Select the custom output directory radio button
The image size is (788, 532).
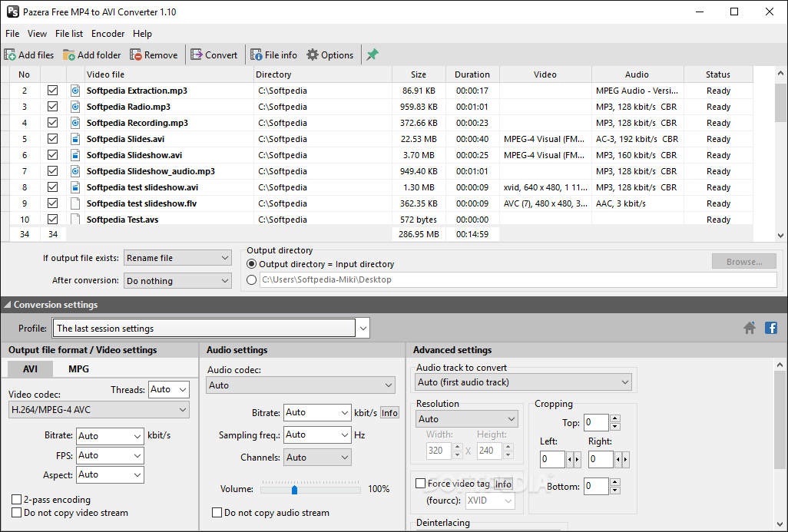tap(252, 280)
